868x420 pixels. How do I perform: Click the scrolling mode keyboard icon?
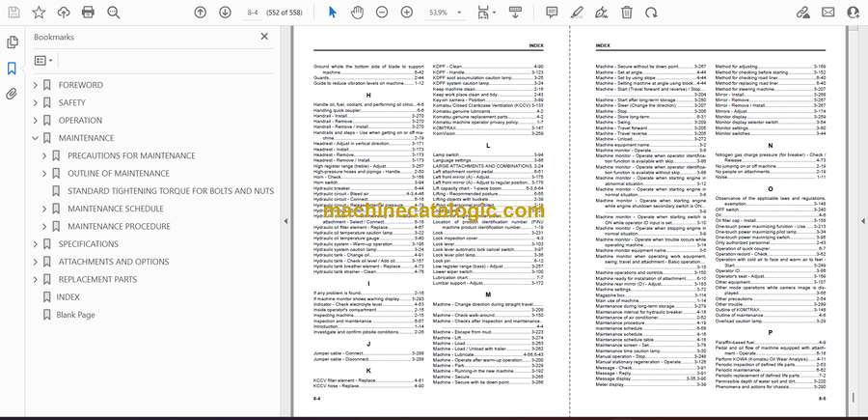click(515, 13)
